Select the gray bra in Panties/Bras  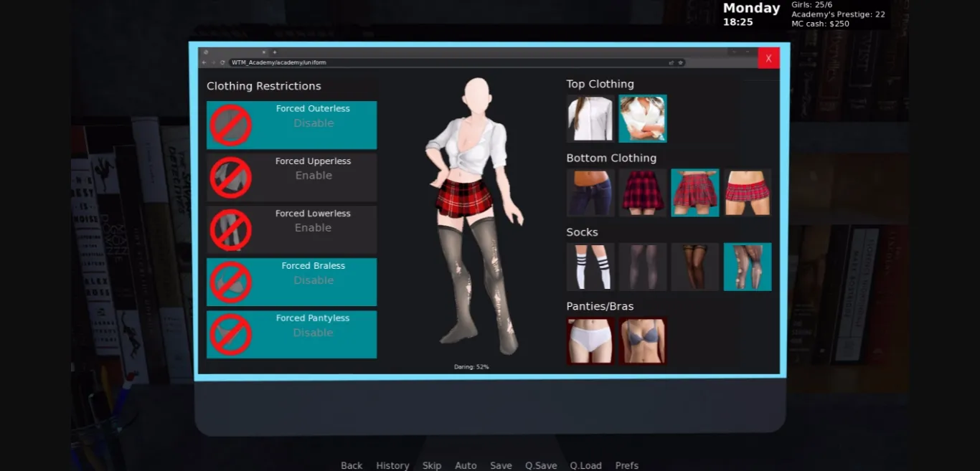pos(642,341)
